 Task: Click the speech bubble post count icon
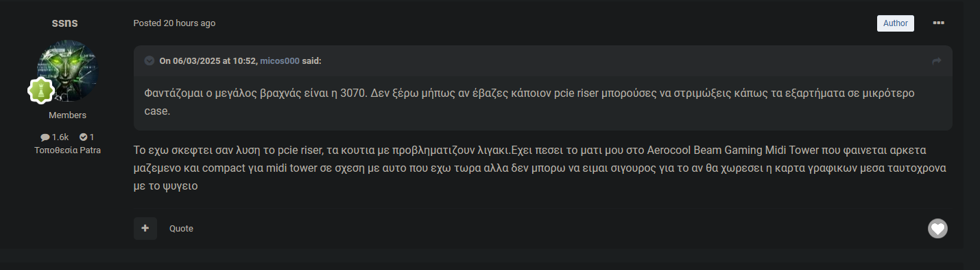(45, 137)
